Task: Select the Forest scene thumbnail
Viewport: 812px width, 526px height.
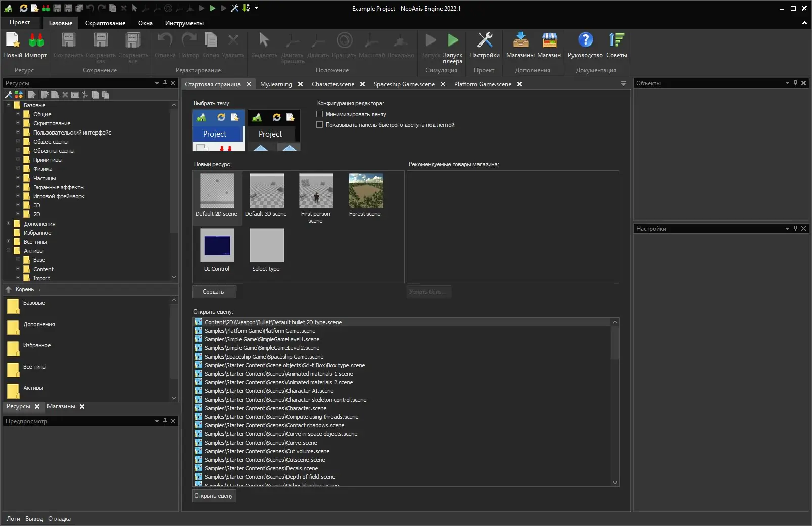Action: tap(365, 191)
